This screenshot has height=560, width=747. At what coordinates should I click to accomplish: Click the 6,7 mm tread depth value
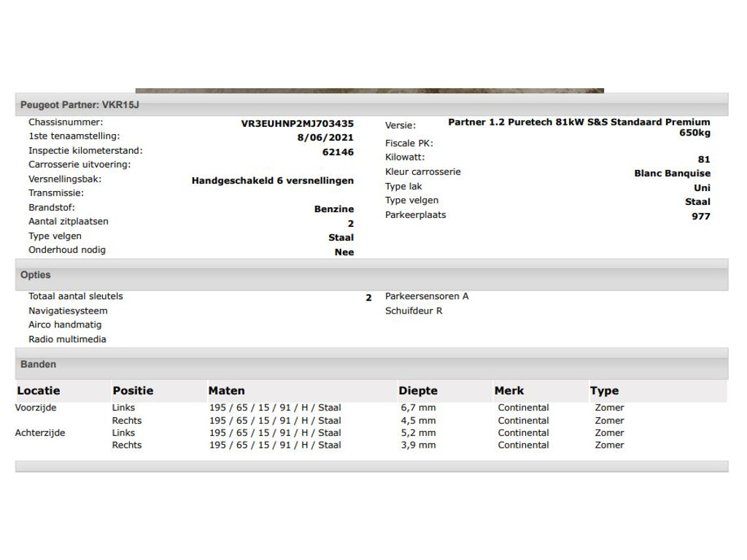tap(418, 408)
